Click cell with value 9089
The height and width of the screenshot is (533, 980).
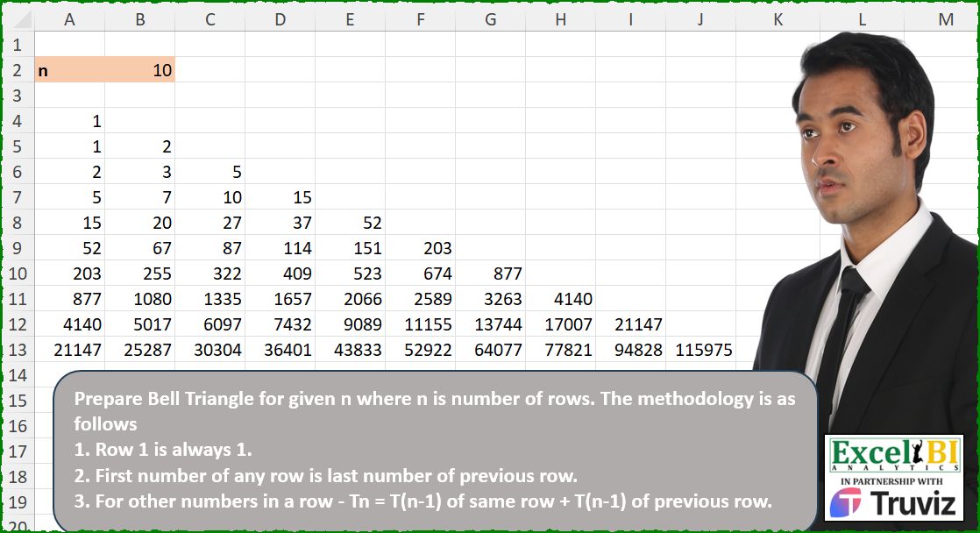(350, 324)
